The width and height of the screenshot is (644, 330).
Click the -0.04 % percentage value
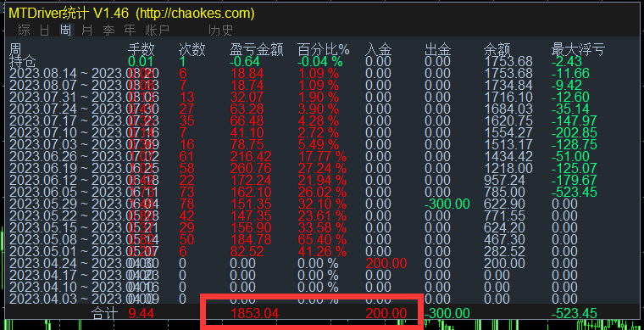click(x=320, y=62)
